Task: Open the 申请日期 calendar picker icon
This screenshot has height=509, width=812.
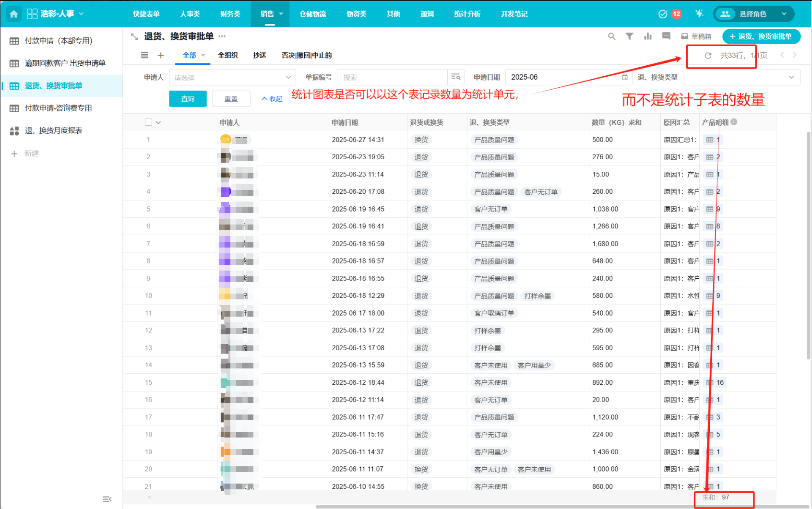Action: [x=624, y=77]
